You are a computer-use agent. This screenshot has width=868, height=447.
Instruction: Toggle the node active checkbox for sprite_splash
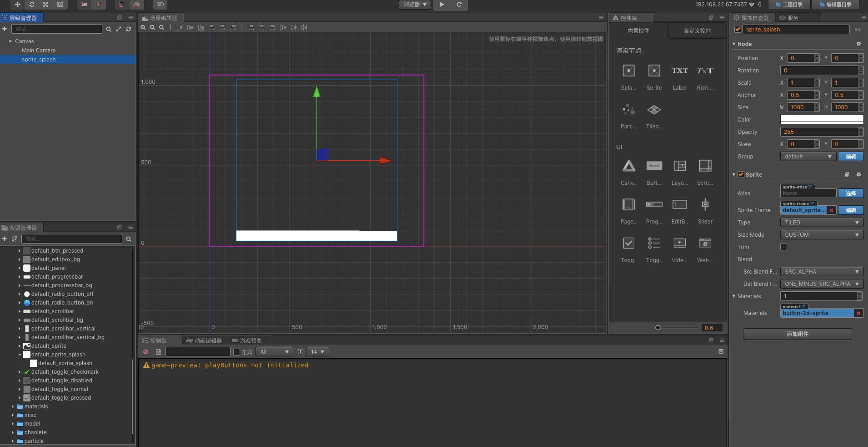(738, 30)
